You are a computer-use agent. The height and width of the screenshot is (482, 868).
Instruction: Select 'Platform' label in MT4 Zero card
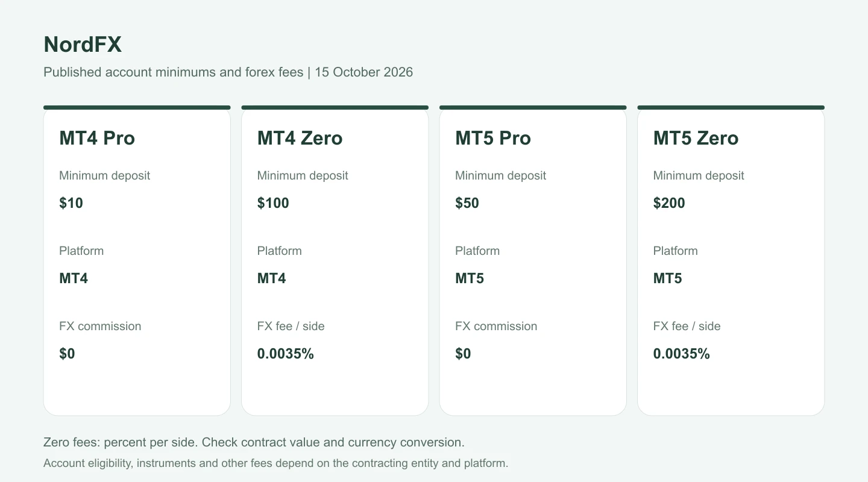280,251
